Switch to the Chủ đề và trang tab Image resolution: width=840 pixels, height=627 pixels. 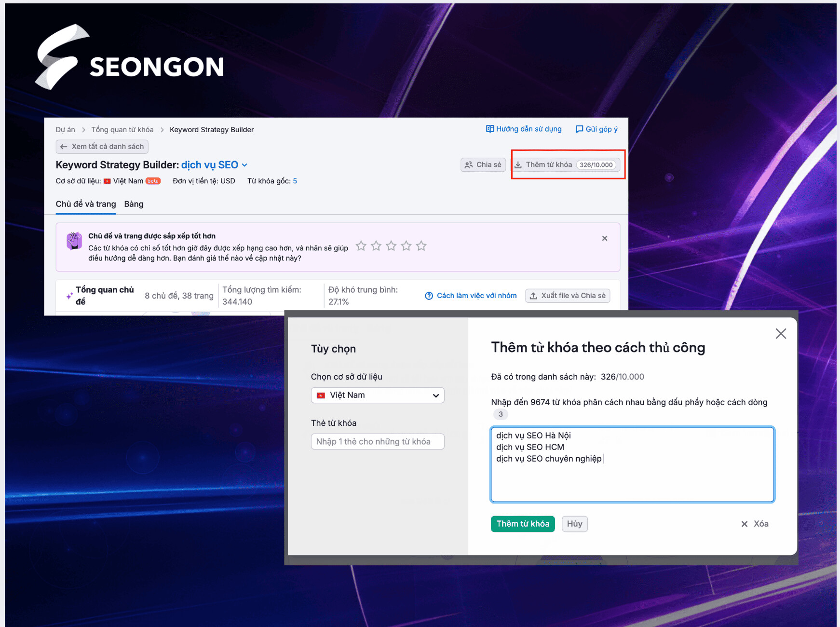click(x=86, y=204)
